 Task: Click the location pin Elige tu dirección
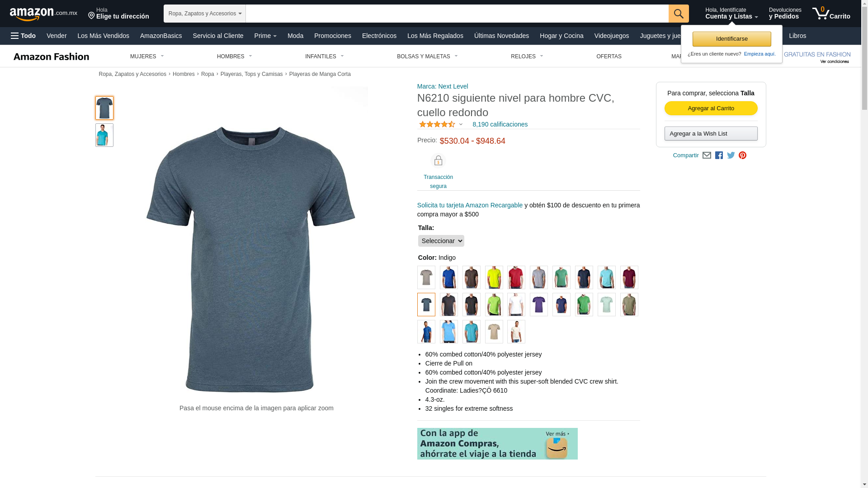pos(118,14)
